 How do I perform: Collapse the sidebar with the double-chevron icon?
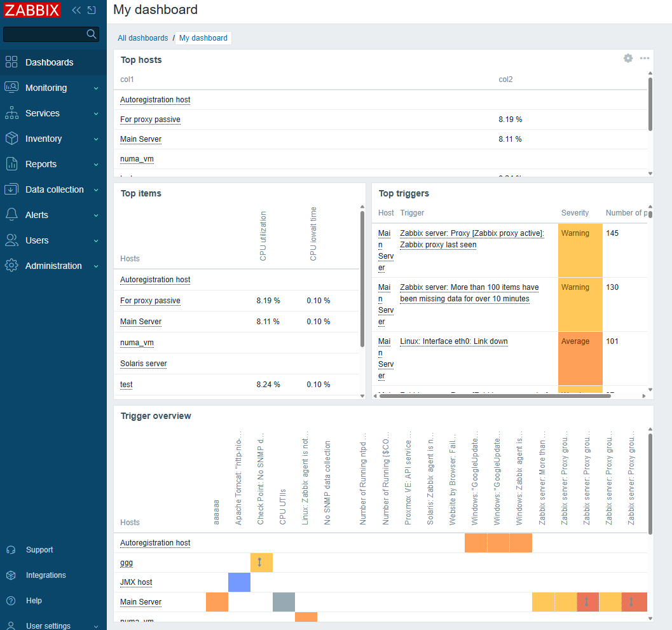pos(76,10)
